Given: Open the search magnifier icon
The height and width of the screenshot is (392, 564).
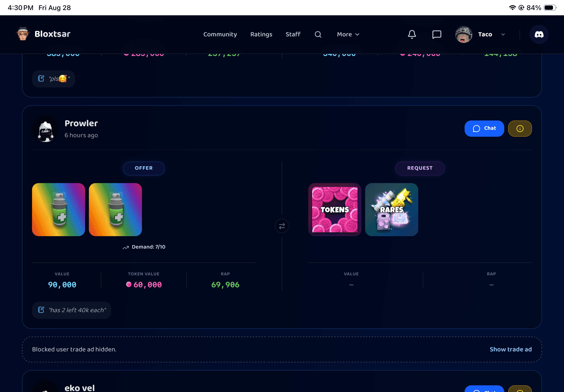Looking at the screenshot, I should click(318, 34).
